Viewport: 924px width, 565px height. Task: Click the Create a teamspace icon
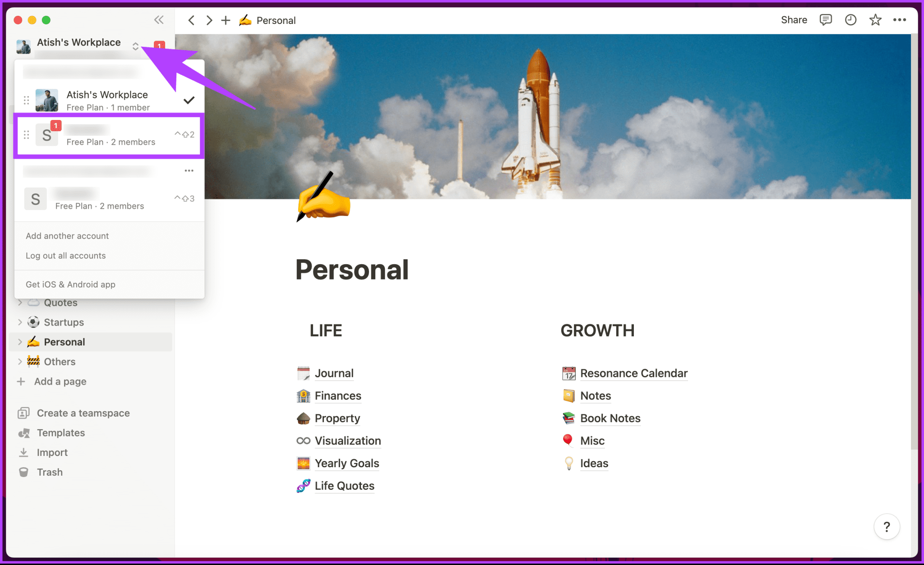click(x=24, y=413)
